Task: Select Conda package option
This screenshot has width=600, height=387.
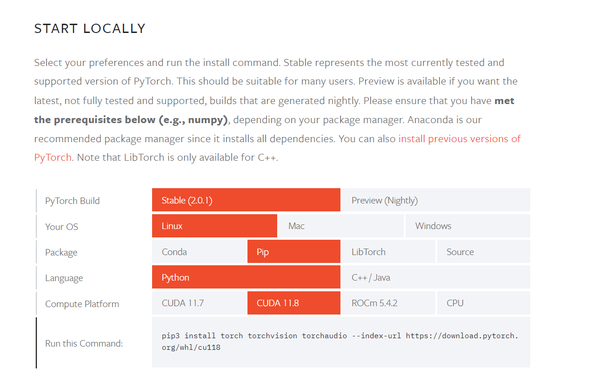Action: point(199,251)
